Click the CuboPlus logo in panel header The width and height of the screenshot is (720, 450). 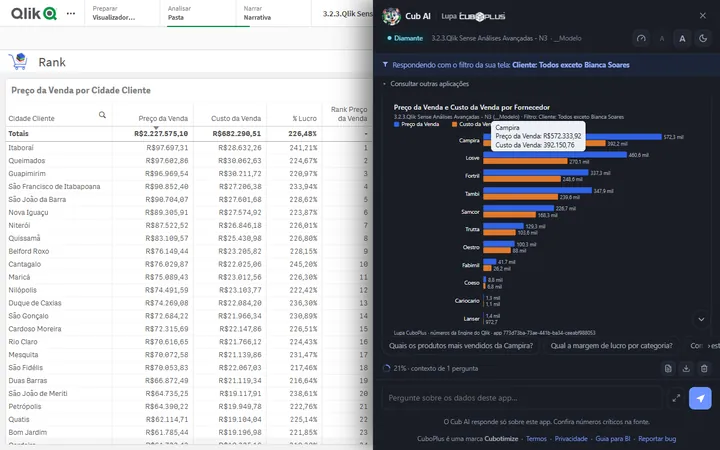tap(482, 17)
